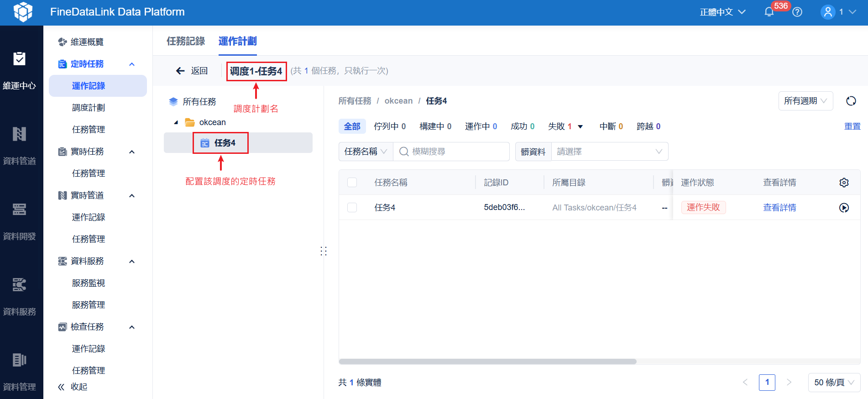Viewport: 868px width, 399px height.
Task: Filter by 構建中 status
Action: (x=435, y=126)
